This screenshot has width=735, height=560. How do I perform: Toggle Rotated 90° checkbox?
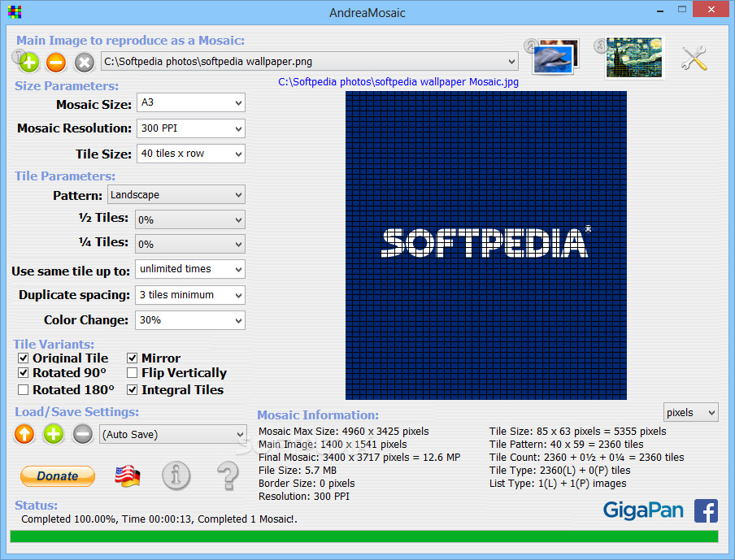[x=24, y=373]
